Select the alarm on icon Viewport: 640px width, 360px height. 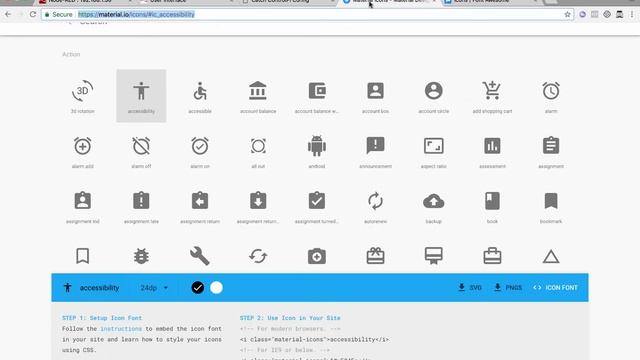(200, 146)
